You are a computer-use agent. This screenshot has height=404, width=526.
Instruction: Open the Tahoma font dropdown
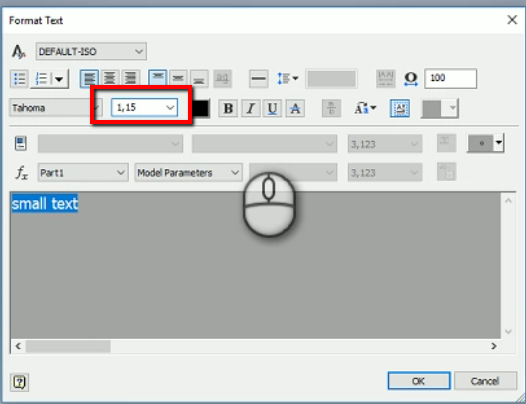(55, 108)
